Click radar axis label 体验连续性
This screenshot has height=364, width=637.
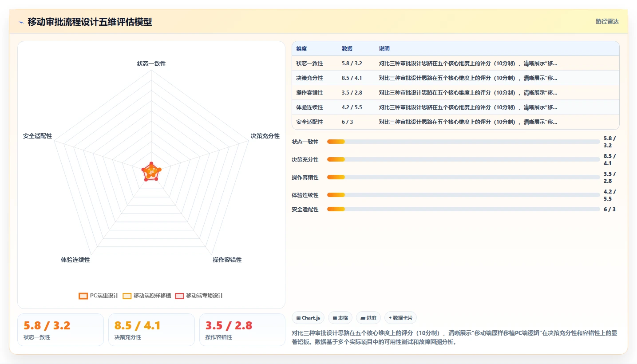[75, 260]
